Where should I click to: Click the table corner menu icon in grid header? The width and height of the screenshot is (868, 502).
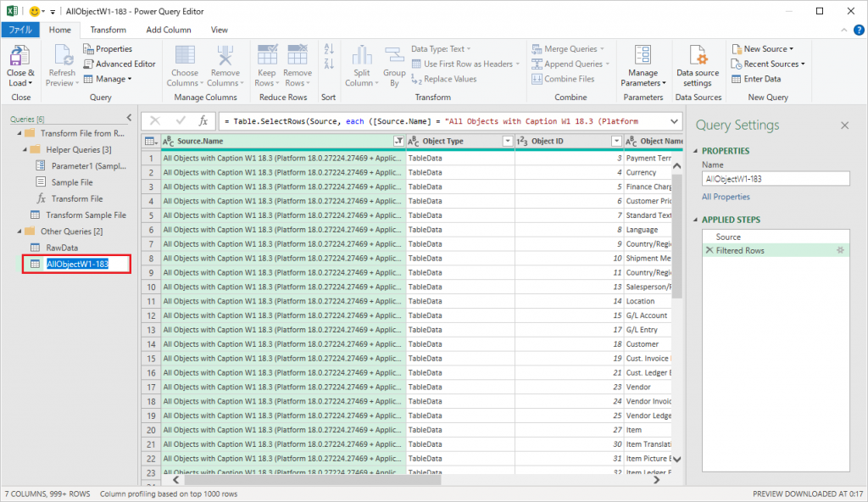pyautogui.click(x=151, y=142)
